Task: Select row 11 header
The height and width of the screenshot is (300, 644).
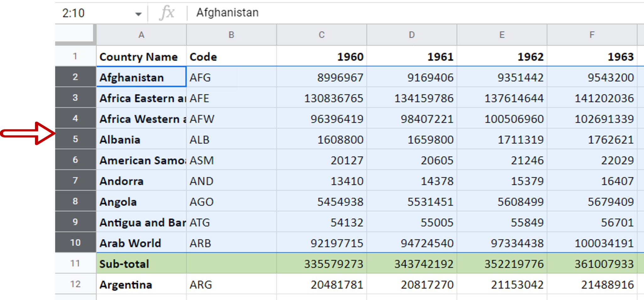Action: (75, 264)
